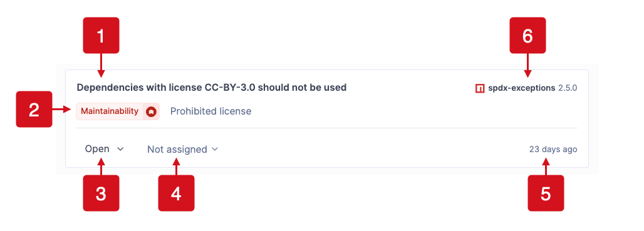Screen dimensions: 644x231
Task: Click the red callout marker numbered 6
Action: point(527,35)
